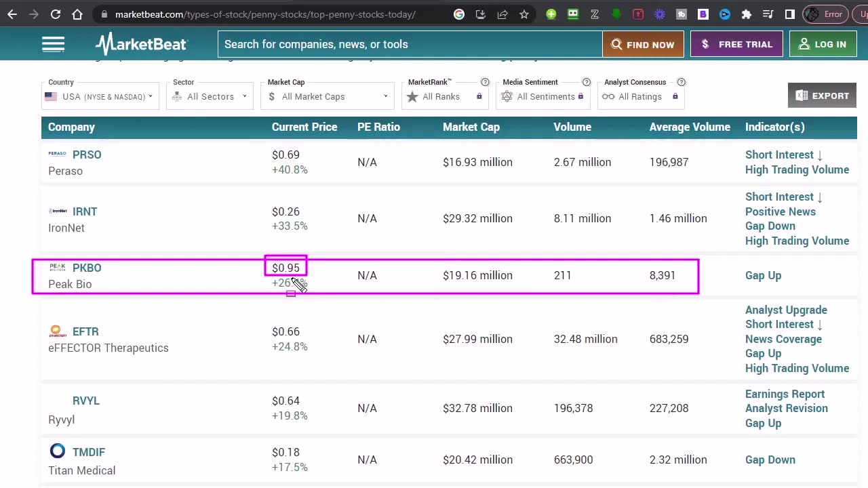This screenshot has height=488, width=868.
Task: Select the 32.48 million volume cell
Action: coord(585,339)
